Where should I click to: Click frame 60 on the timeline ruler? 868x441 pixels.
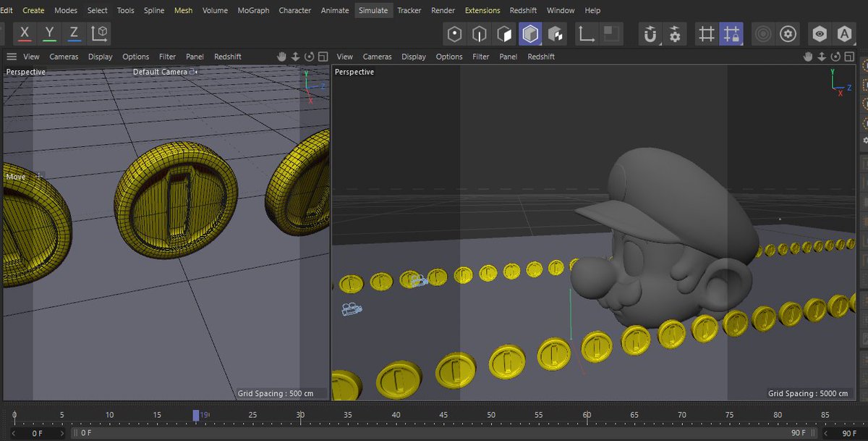tap(587, 415)
